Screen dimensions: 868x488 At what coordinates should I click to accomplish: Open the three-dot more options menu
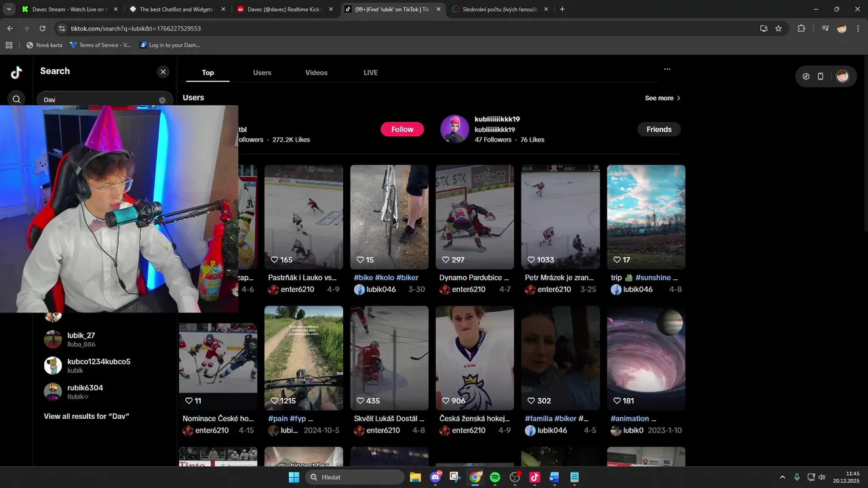[x=667, y=69]
